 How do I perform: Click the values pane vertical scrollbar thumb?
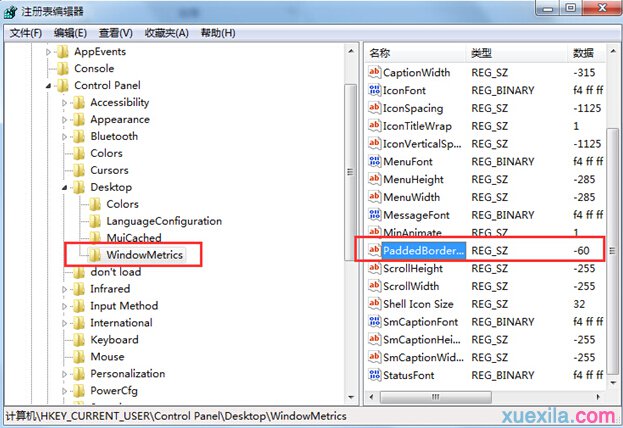pyautogui.click(x=612, y=251)
